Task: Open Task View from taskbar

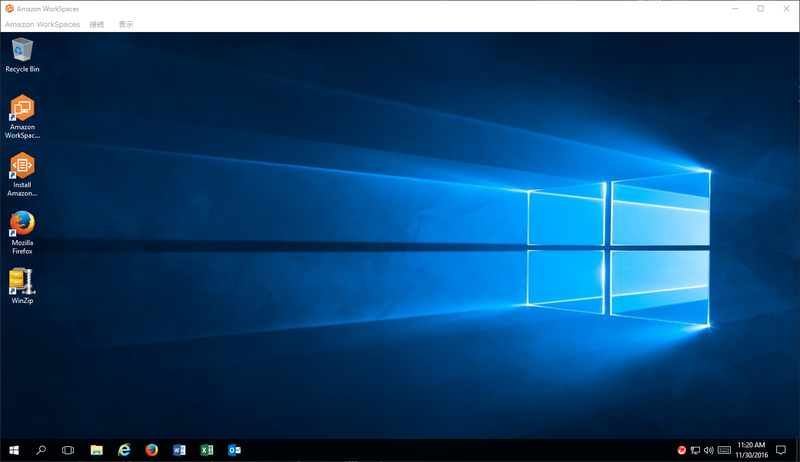Action: pyautogui.click(x=68, y=450)
